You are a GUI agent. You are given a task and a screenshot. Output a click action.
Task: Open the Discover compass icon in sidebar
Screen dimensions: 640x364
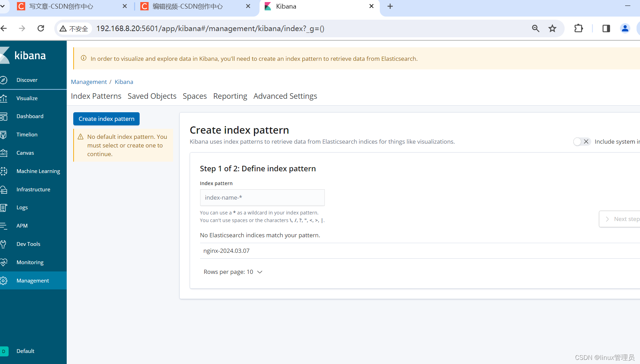point(3,80)
